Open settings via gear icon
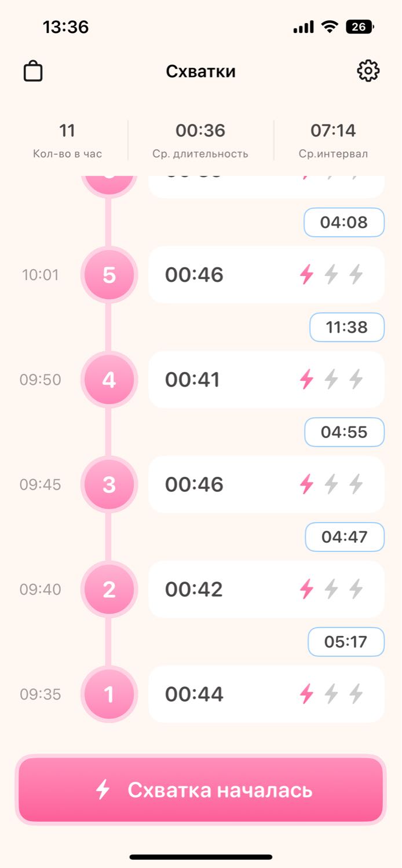This screenshot has height=868, width=402. click(368, 71)
